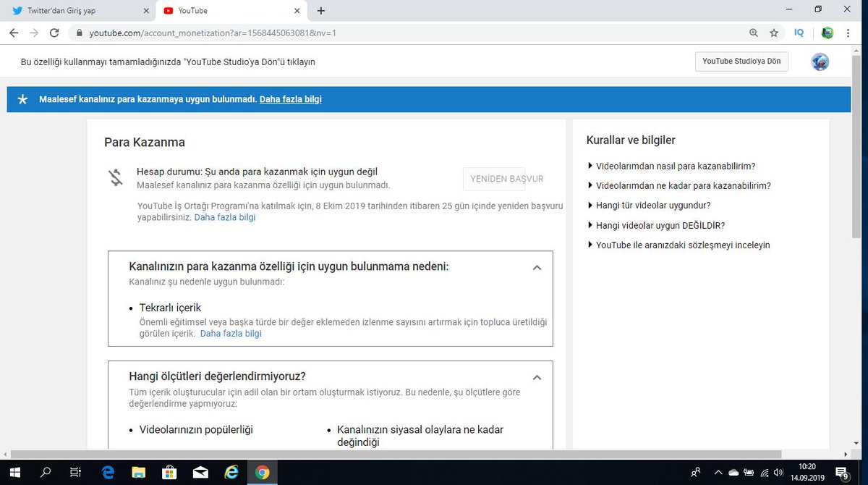Viewport: 868px width, 485px height.
Task: Open the IQ browser extension
Action: 799,33
